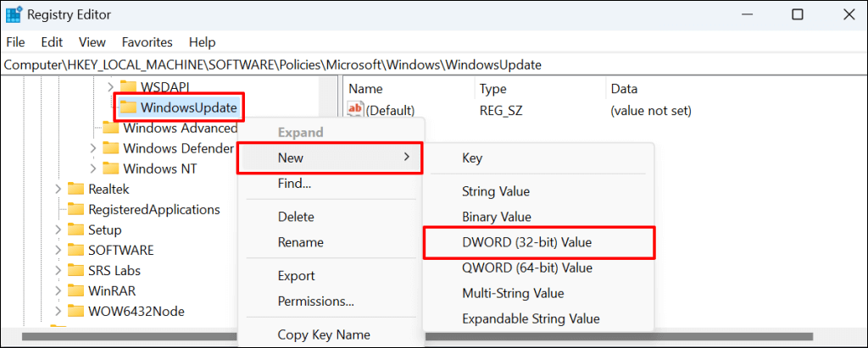Click the WindowsUpdate folder icon
The width and height of the screenshot is (868, 348).
(x=128, y=108)
